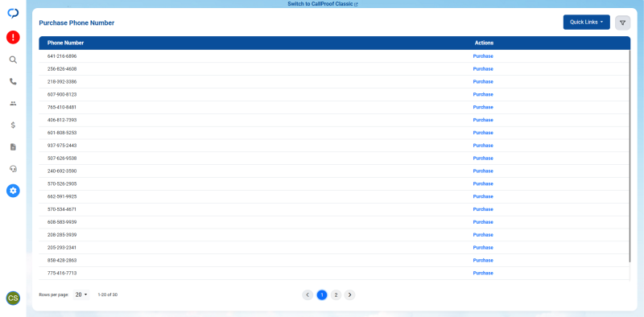Viewport: 644px width, 317px height.
Task: Purchase number 662-591-9925
Action: pos(483,196)
